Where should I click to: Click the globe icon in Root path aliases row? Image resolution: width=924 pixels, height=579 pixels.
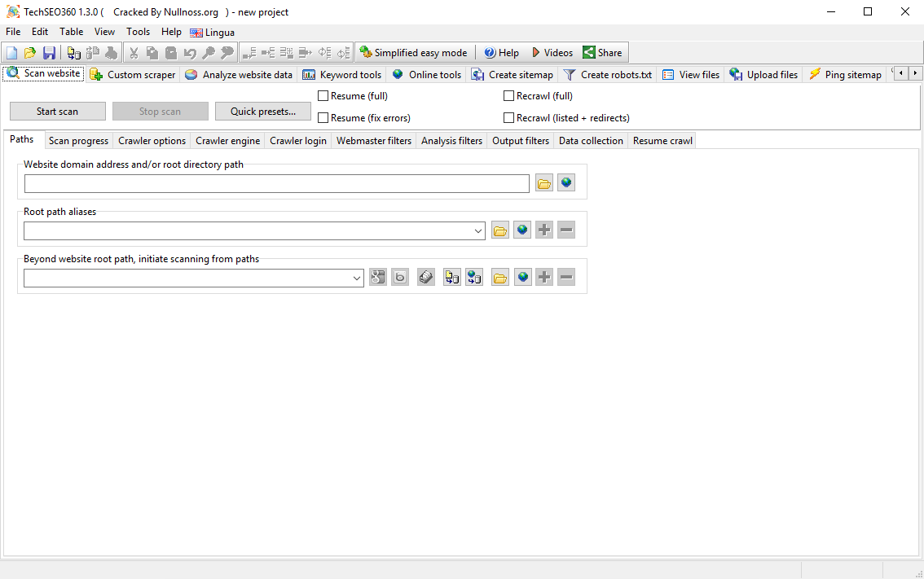pyautogui.click(x=522, y=230)
